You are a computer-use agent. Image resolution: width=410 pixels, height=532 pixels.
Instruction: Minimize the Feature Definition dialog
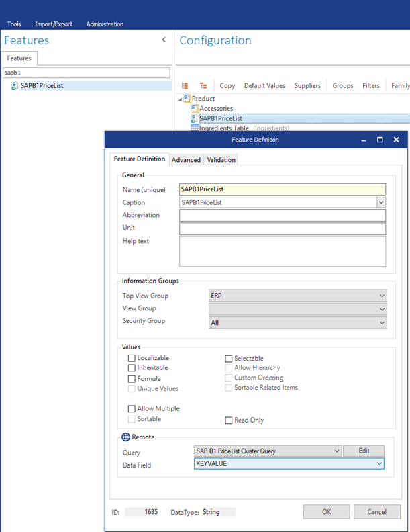pos(364,140)
